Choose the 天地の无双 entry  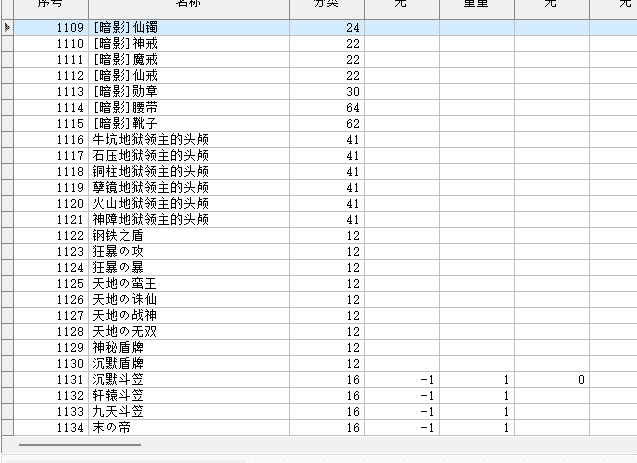point(189,332)
